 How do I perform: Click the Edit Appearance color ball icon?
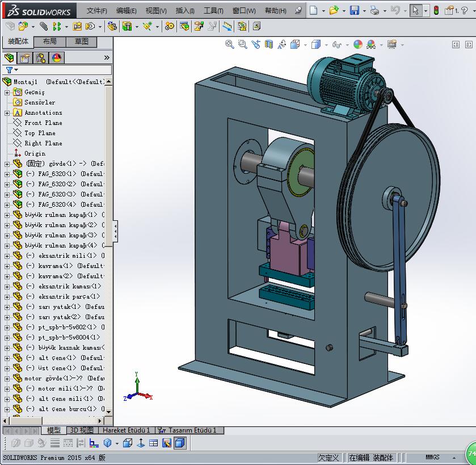(358, 45)
